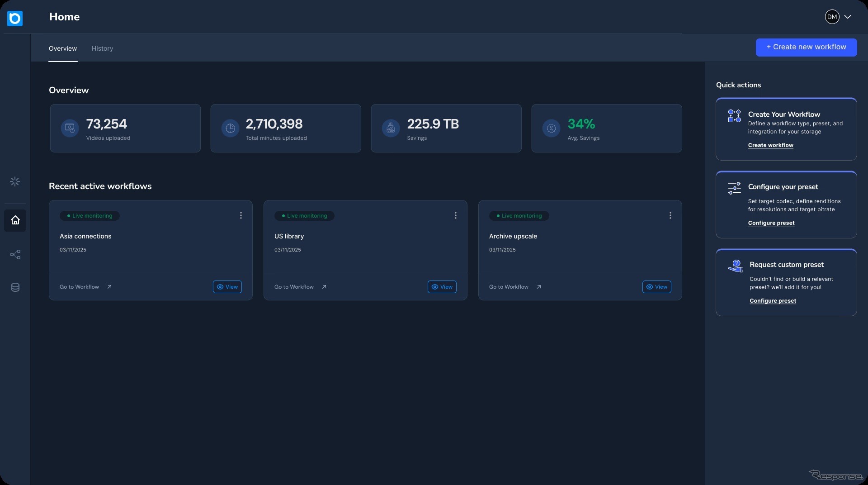Open the Home icon in the sidebar
868x485 pixels.
pyautogui.click(x=15, y=220)
